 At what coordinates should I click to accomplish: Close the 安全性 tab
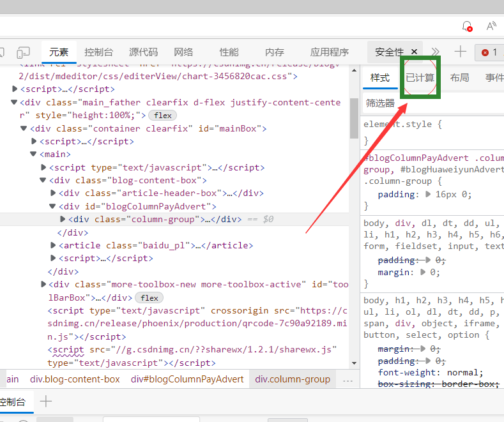tap(415, 52)
